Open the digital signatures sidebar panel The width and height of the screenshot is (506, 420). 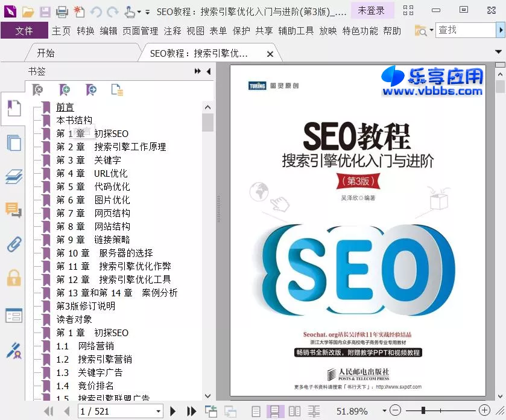14,351
